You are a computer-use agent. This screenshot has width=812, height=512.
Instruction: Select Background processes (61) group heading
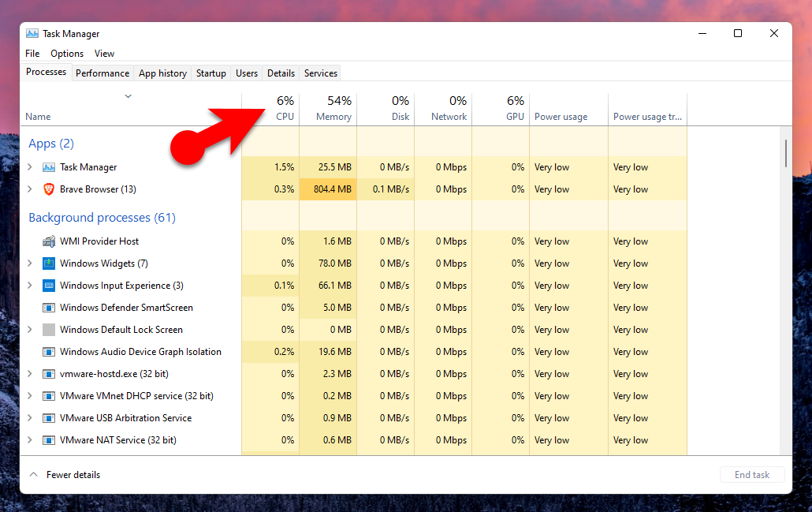[102, 218]
